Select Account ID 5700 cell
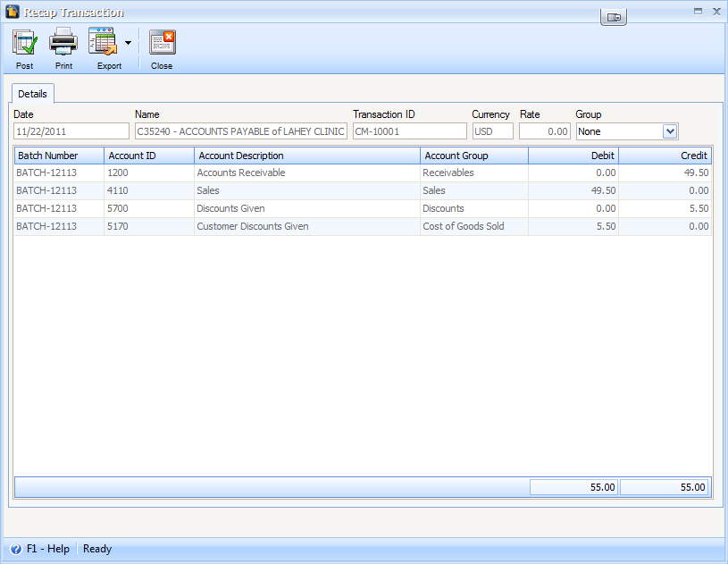Screen dimensions: 728x564 point(149,208)
